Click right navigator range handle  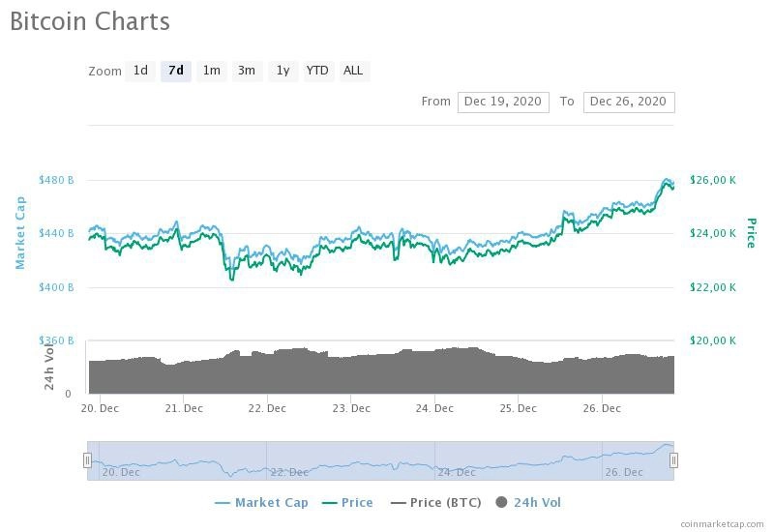point(673,460)
